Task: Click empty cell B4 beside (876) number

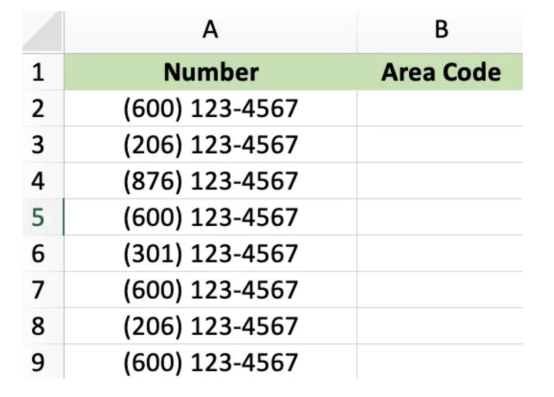Action: (440, 181)
